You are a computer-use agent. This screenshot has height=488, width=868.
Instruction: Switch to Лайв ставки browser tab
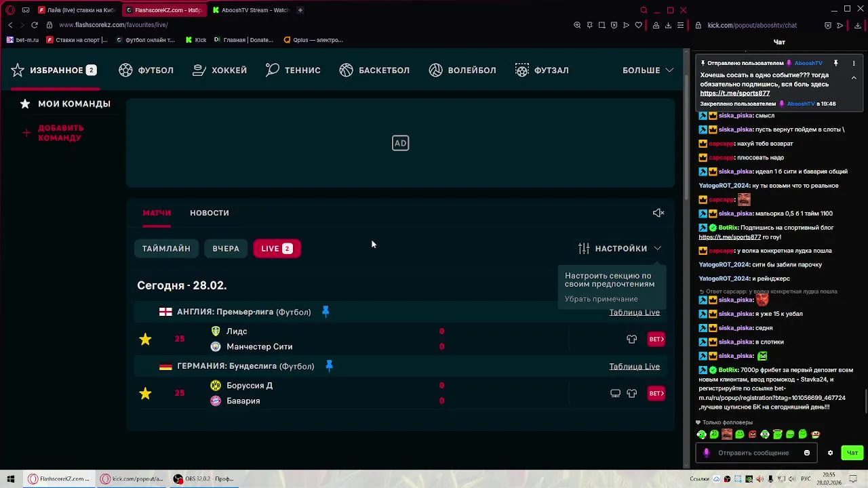click(x=77, y=10)
